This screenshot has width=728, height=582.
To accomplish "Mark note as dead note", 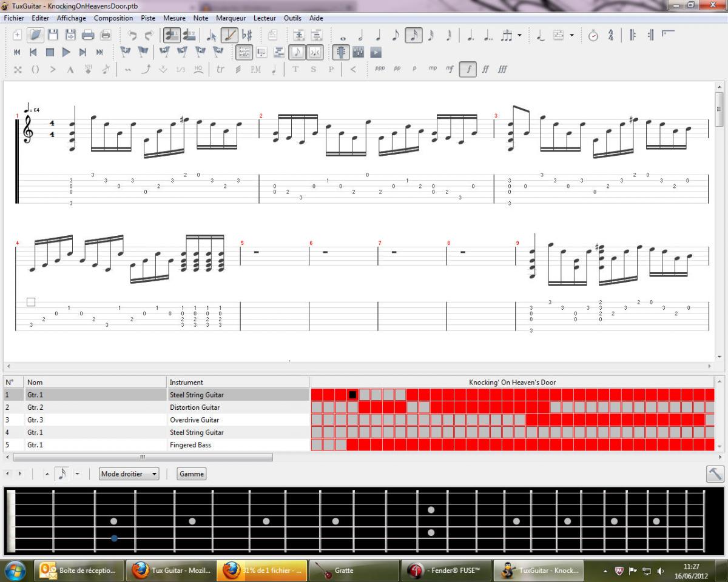I will pos(18,69).
